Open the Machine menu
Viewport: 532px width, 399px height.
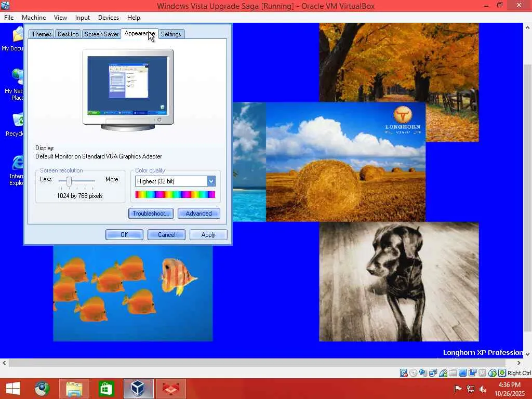pyautogui.click(x=34, y=18)
